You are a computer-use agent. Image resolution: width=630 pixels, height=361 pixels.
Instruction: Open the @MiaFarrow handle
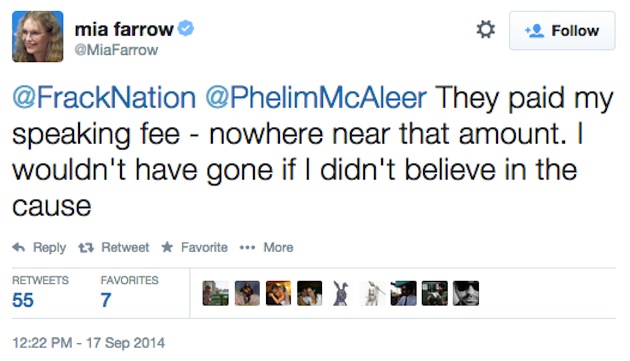[116, 50]
